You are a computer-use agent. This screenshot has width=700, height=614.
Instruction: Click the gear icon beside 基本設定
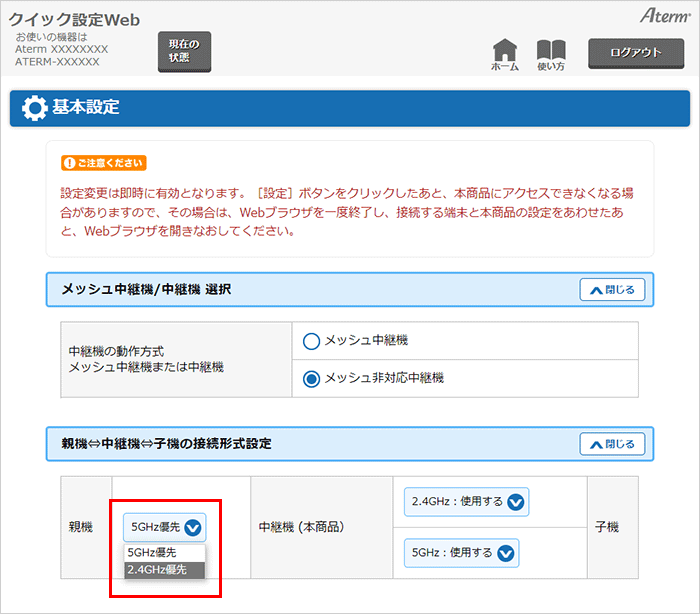tap(34, 108)
